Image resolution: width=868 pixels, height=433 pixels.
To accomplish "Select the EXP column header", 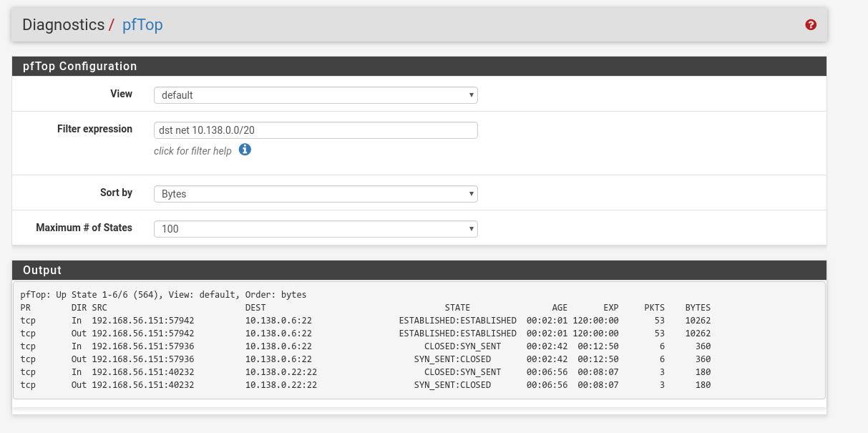I will click(611, 308).
